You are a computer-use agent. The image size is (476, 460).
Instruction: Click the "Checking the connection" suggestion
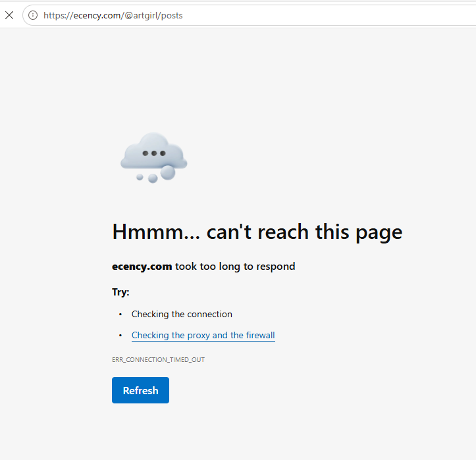point(182,314)
